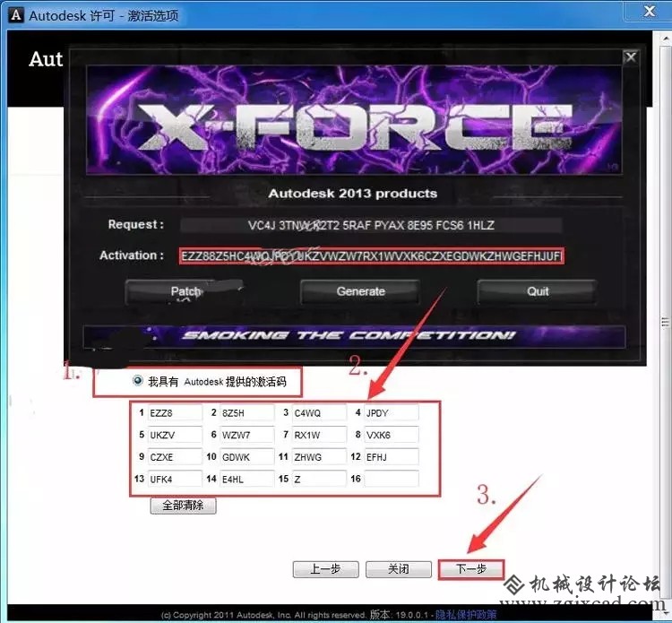Click the Autodesk 2013 products heading
The image size is (672, 623).
click(x=353, y=194)
